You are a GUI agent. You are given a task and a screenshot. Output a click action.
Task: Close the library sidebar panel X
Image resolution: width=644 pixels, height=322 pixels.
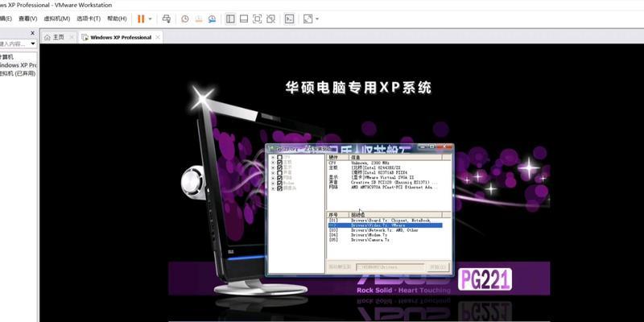coord(32,33)
